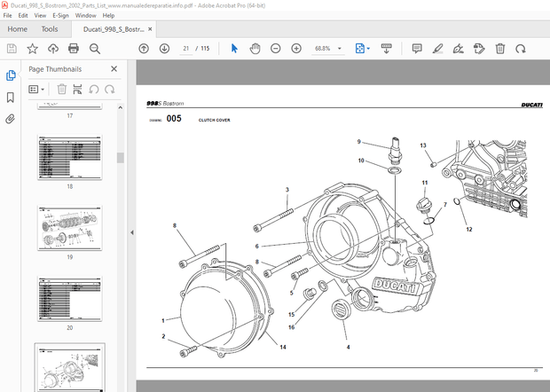The height and width of the screenshot is (392, 550).
Task: Click the stamp tool icon
Action: point(479,49)
